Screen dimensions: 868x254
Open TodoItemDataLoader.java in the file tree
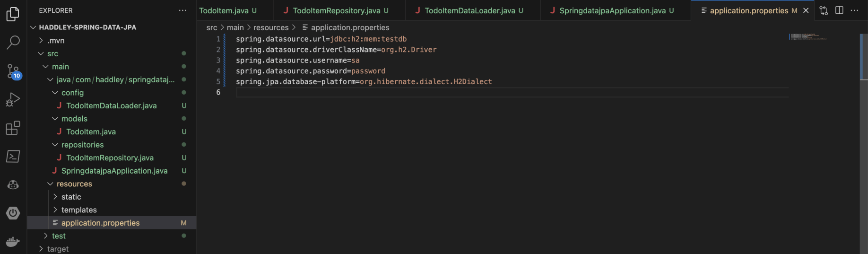pos(112,105)
